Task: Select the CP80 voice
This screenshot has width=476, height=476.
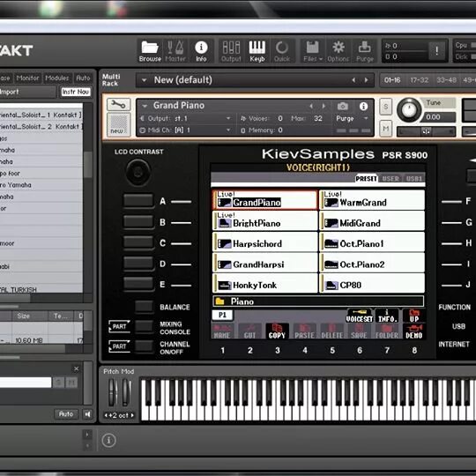Action: 372,283
